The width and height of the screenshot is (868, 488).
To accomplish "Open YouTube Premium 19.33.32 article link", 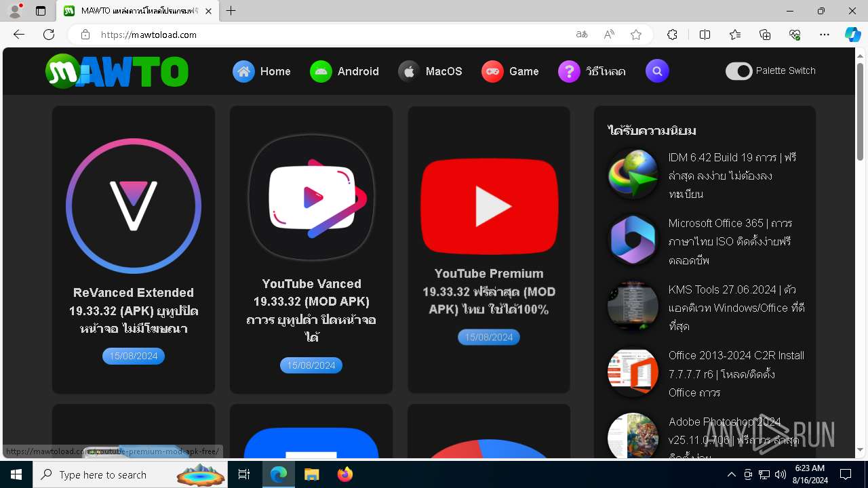I will pyautogui.click(x=489, y=291).
